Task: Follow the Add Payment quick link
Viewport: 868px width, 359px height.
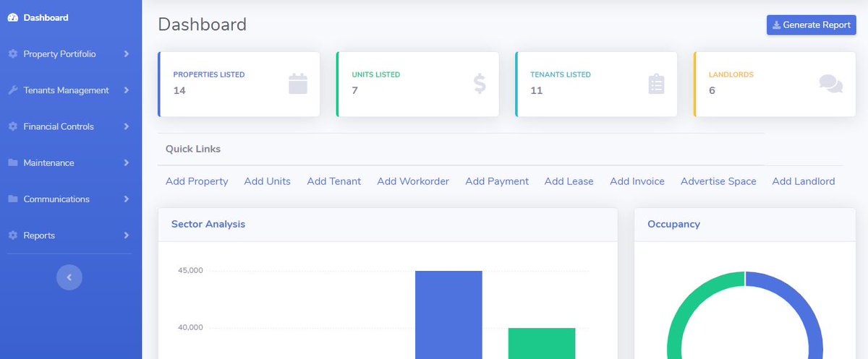Action: coord(497,181)
